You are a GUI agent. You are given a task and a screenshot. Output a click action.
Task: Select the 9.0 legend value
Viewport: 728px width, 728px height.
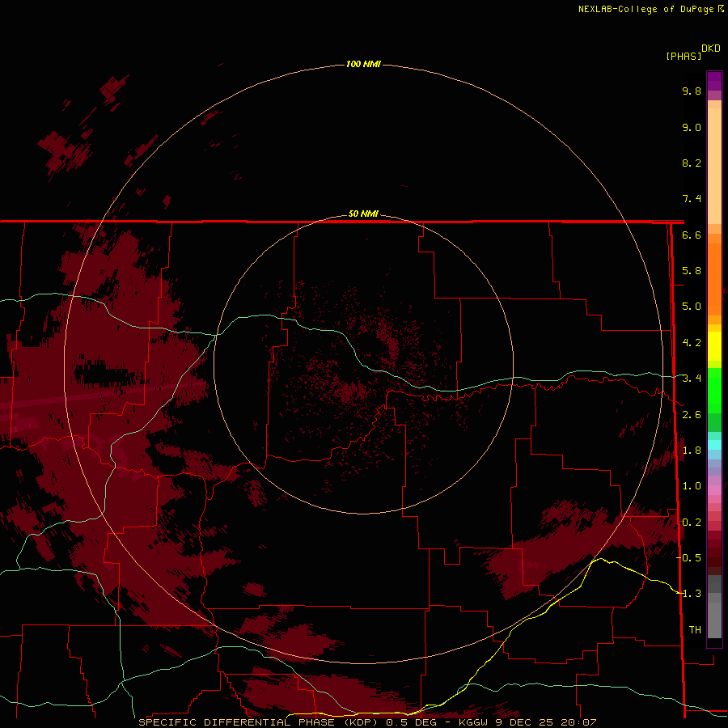click(x=692, y=127)
